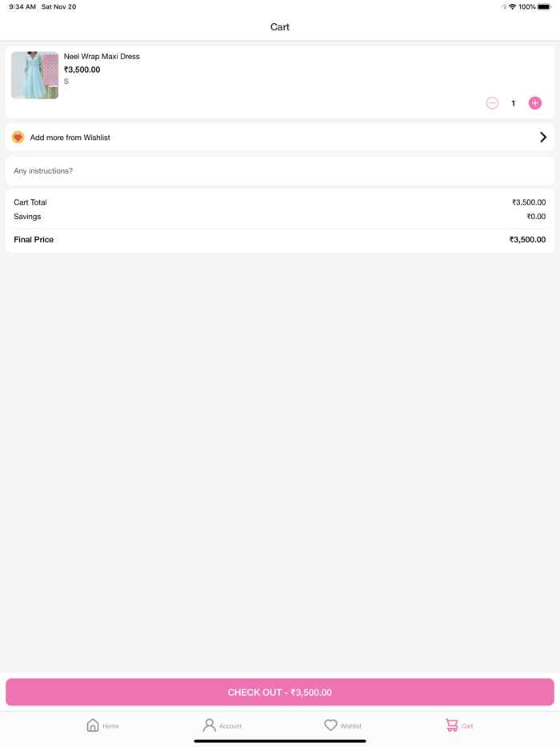Tap the battery icon in status bar
The width and height of the screenshot is (560, 747).
(x=544, y=7)
